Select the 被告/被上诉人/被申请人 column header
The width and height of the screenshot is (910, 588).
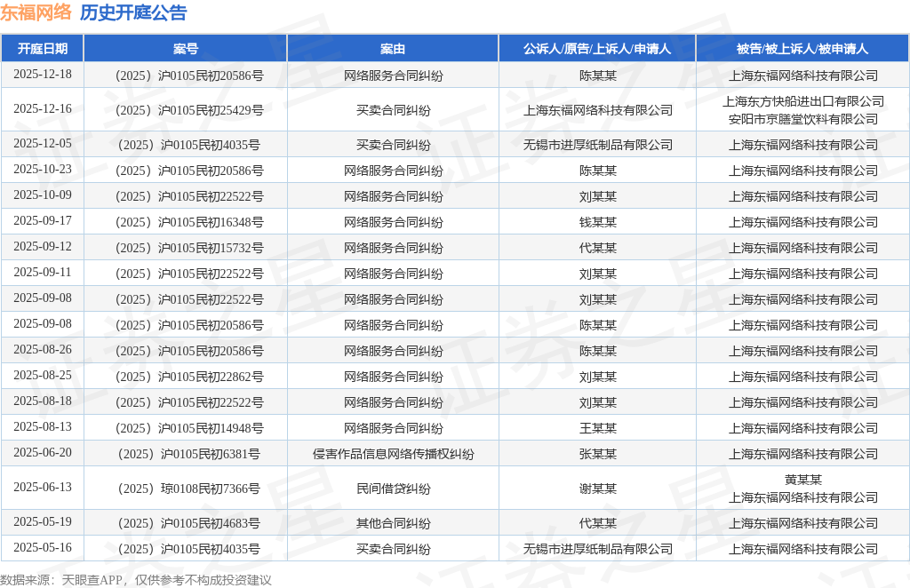pos(802,49)
